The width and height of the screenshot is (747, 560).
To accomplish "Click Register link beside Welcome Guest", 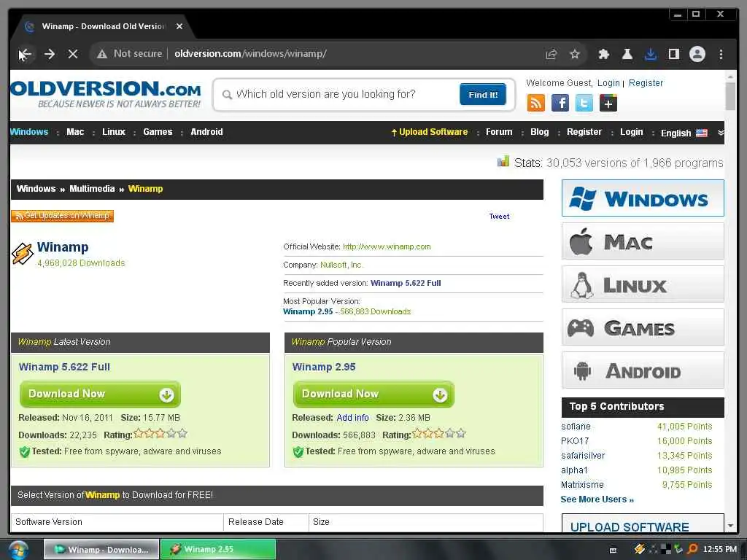I will pos(646,83).
